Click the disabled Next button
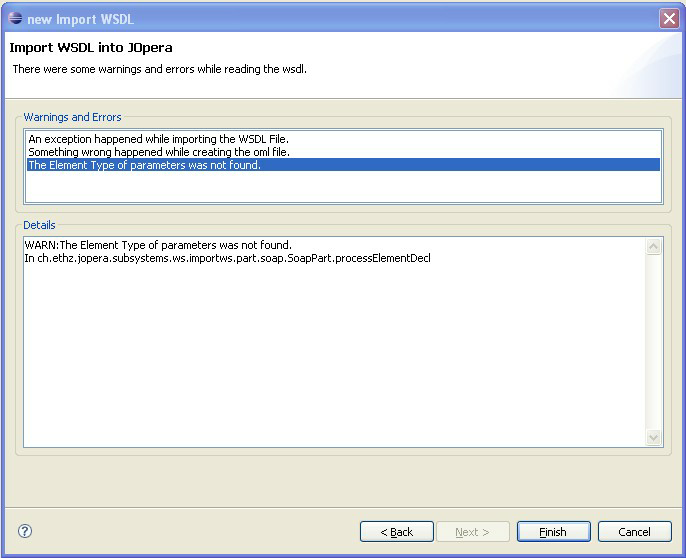 [x=472, y=532]
